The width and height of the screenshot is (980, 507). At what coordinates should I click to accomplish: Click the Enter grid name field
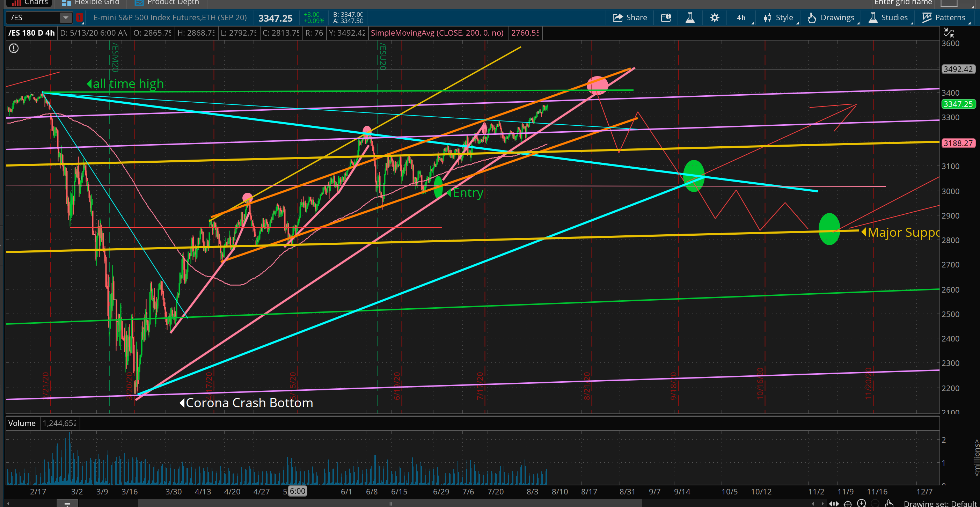click(x=903, y=3)
